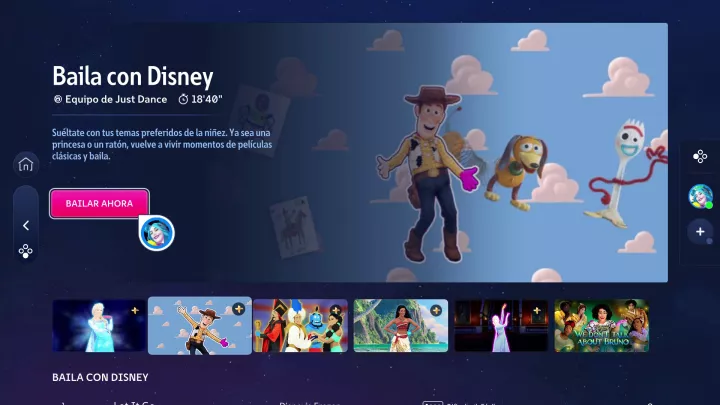Select the player avatar badge below BAILAR AHORA
The width and height of the screenshot is (720, 405).
pos(157,233)
